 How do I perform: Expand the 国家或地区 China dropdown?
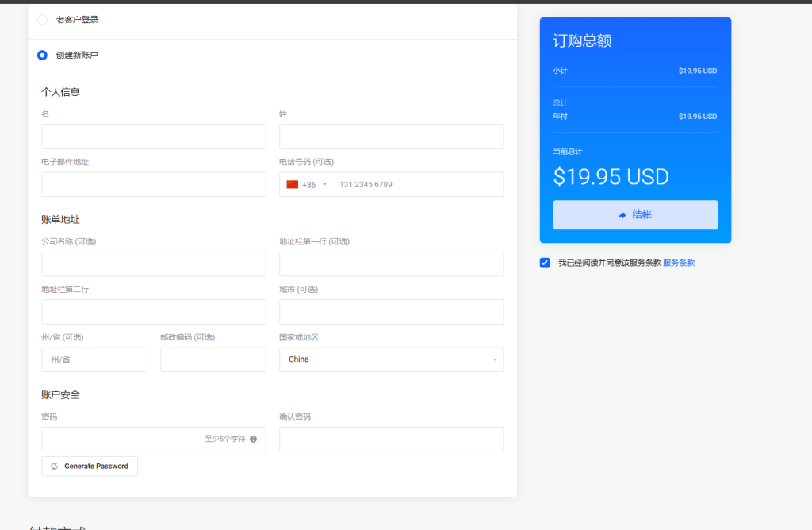[391, 359]
